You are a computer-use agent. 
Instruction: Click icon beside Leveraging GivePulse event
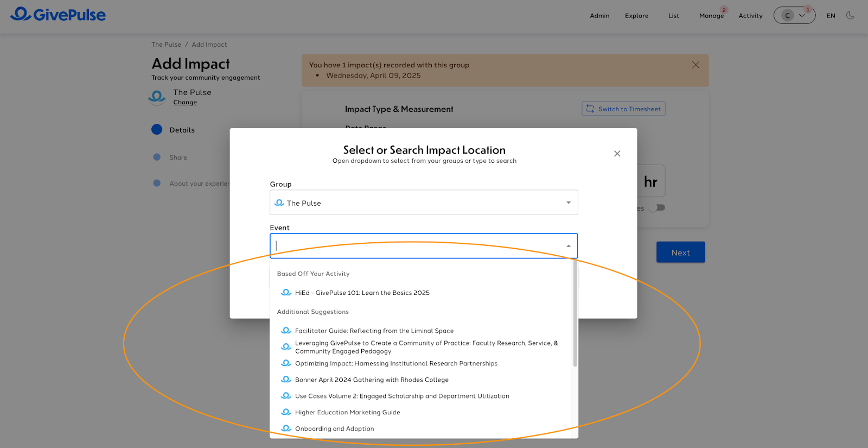pyautogui.click(x=286, y=346)
